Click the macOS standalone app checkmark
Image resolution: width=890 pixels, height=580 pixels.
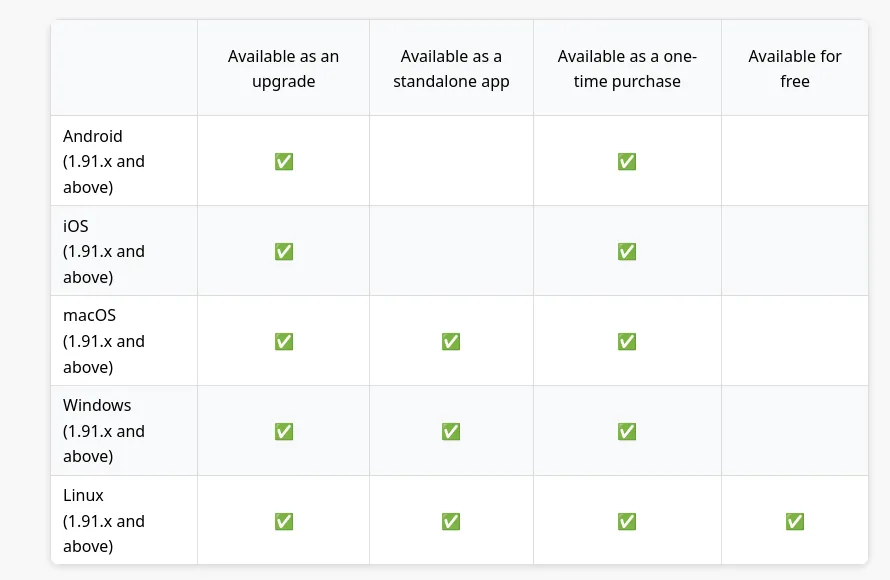click(451, 341)
